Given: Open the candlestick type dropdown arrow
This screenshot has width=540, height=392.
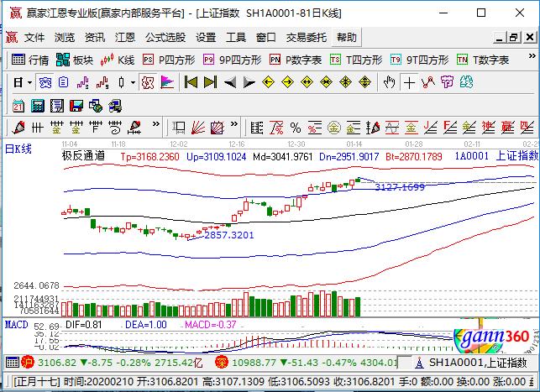Looking at the screenshot, I should coord(133,82).
